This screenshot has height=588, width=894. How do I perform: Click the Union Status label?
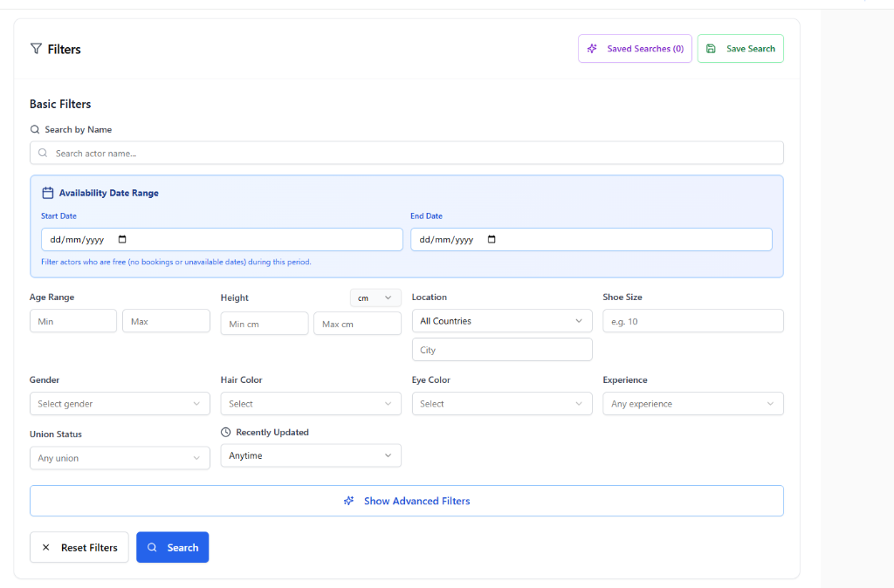tap(56, 434)
